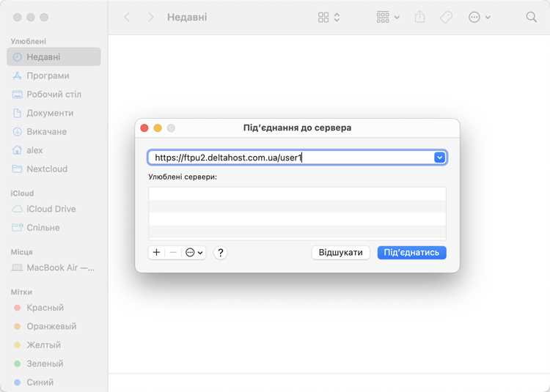
Task: Open Документи in sidebar
Action: click(x=54, y=113)
